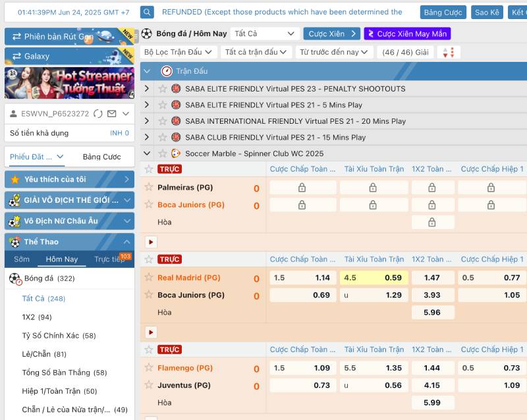Star the Soccer Marble Spinner Club league

pos(162,153)
